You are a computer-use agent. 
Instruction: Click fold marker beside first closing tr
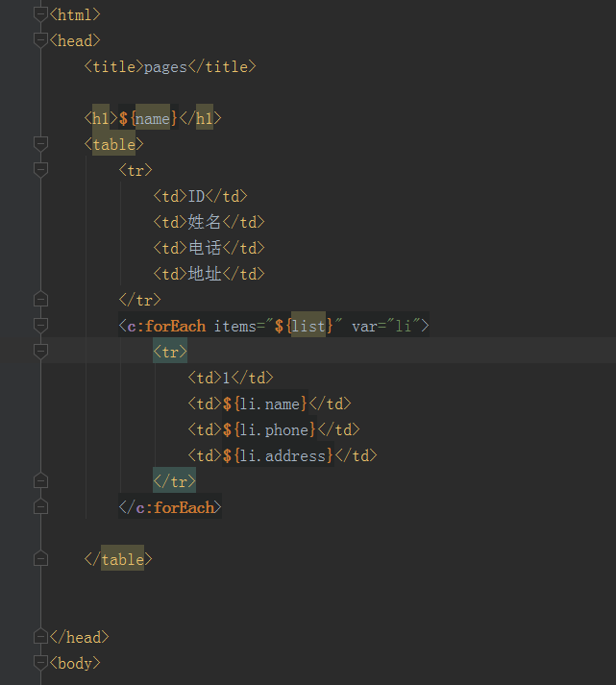[40, 299]
